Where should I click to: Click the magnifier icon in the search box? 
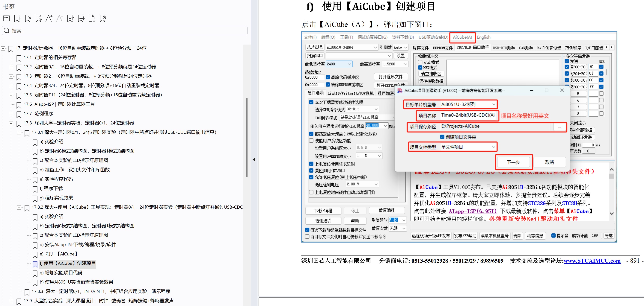(7, 31)
